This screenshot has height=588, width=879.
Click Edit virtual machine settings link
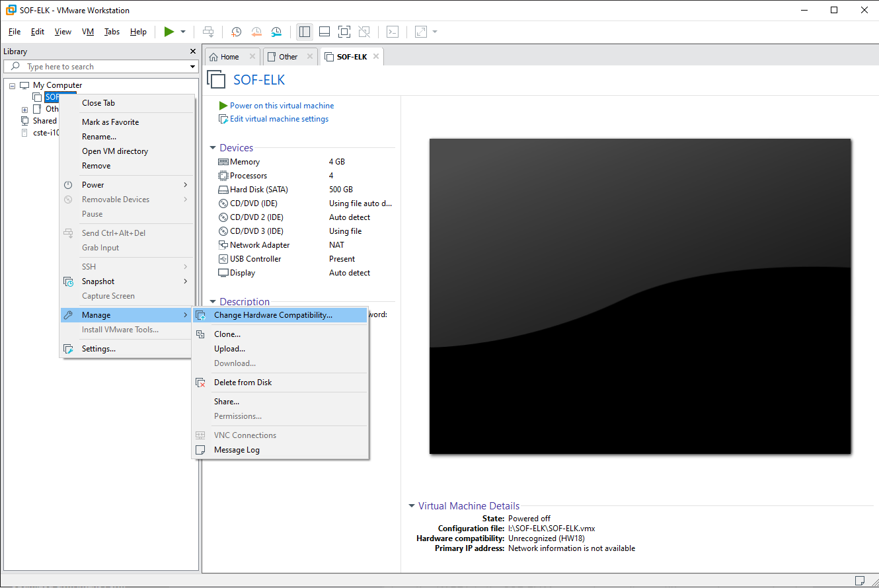(279, 119)
